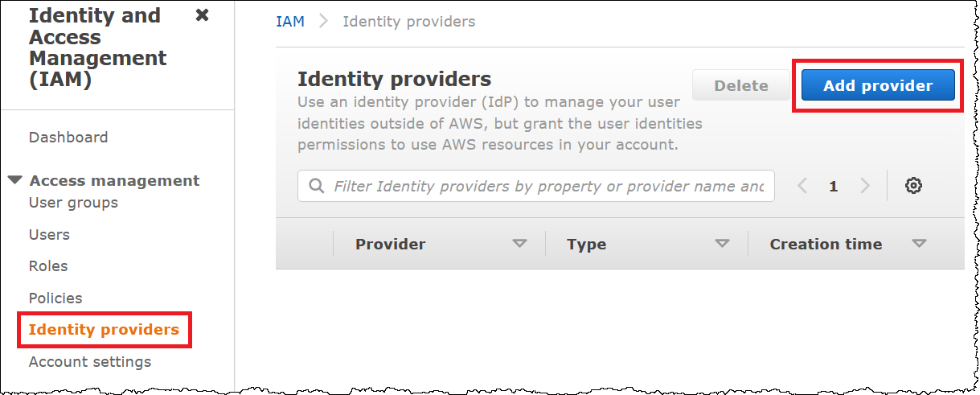980x395 pixels.
Task: Navigate to Users
Action: click(x=49, y=235)
